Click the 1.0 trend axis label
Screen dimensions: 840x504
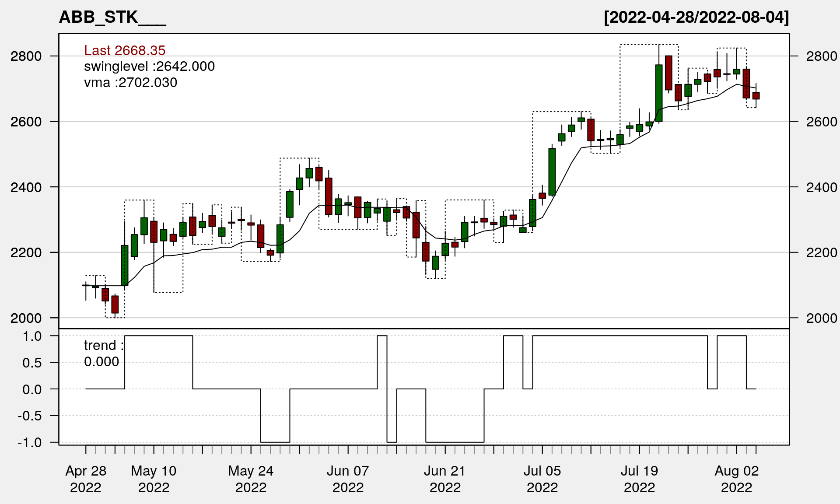click(x=32, y=336)
